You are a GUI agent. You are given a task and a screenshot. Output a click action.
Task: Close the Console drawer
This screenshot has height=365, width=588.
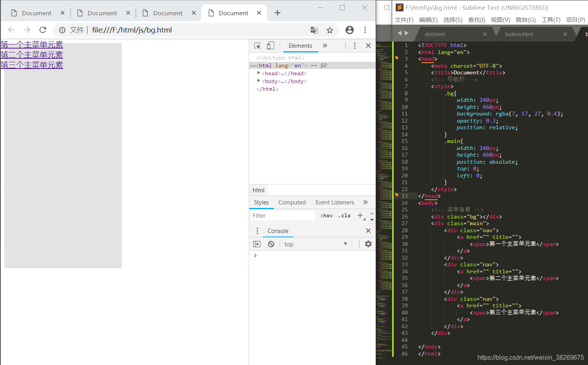coord(368,231)
